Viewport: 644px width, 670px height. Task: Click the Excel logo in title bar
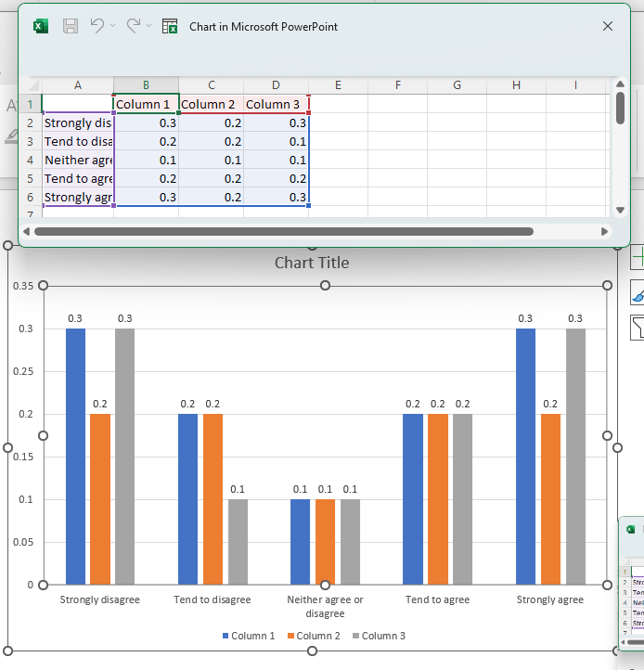click(x=41, y=27)
